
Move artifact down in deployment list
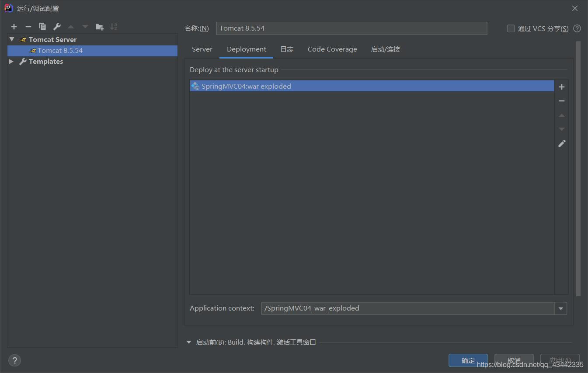[562, 129]
